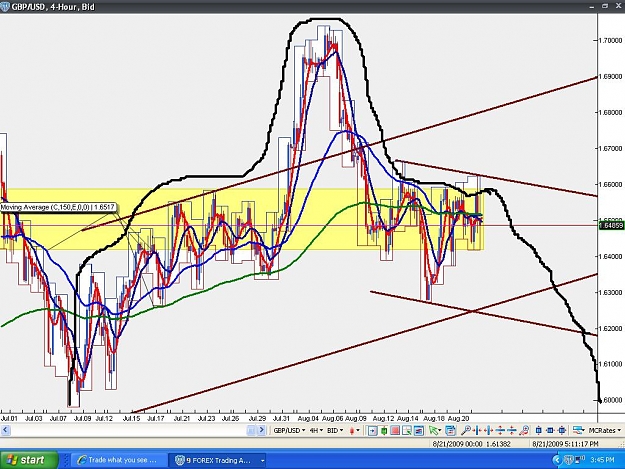Click the combined blue bar-fit icon

562,430
